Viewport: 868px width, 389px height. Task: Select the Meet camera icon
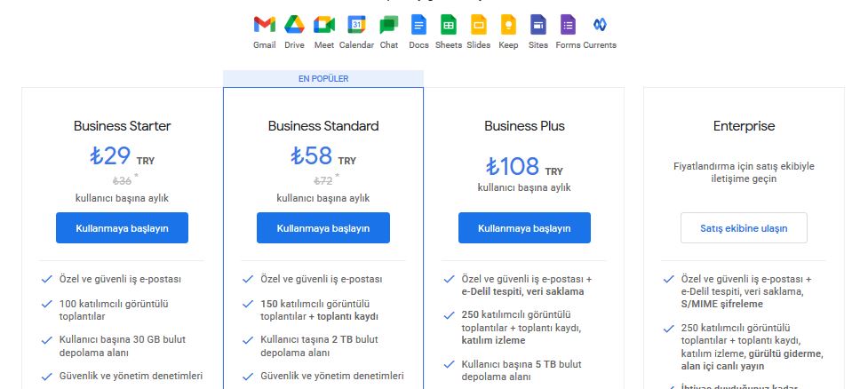click(x=324, y=24)
